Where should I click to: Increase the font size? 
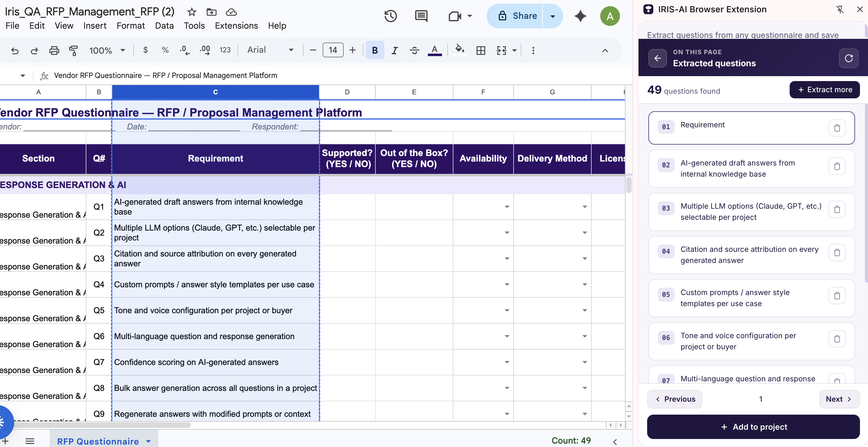coord(353,50)
